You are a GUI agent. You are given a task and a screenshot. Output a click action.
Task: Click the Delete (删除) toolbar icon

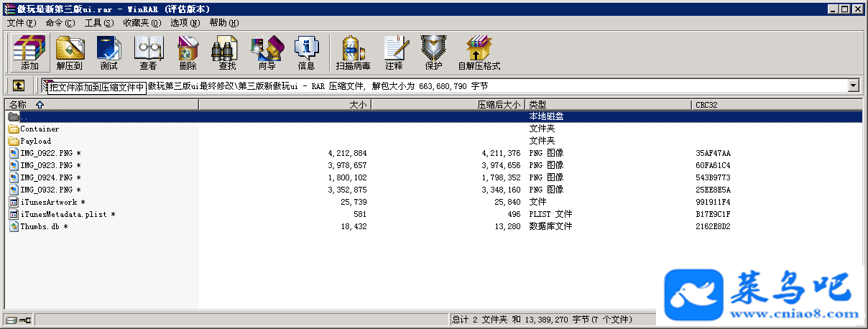pyautogui.click(x=188, y=52)
